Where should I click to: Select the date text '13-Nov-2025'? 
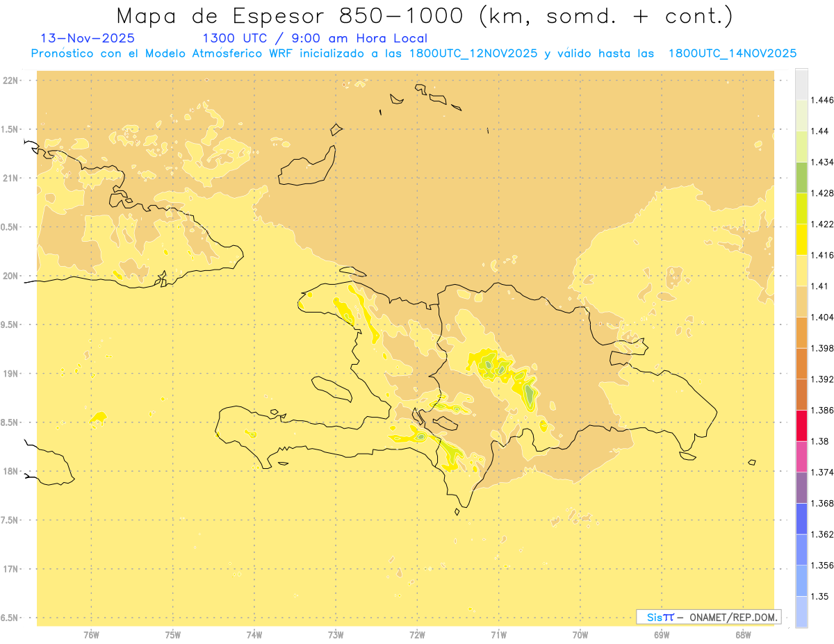coord(88,38)
